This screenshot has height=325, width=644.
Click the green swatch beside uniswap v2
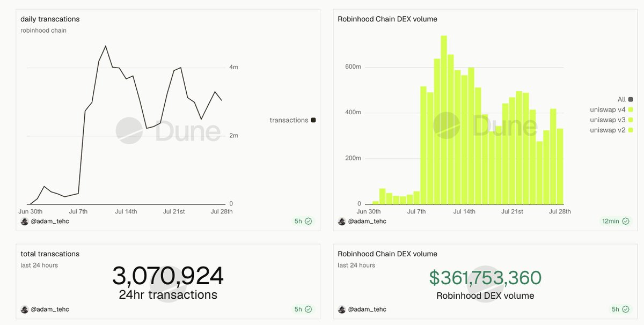click(631, 130)
